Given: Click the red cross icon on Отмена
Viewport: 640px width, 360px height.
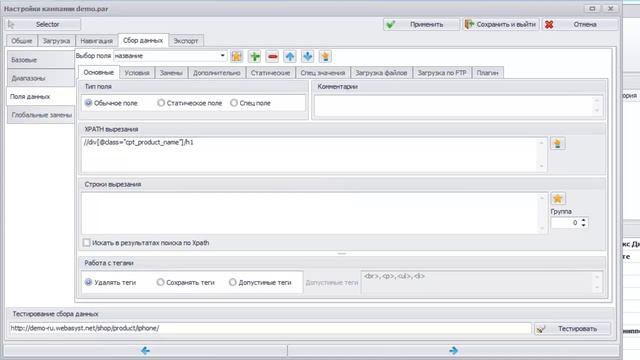Looking at the screenshot, I should coord(549,24).
